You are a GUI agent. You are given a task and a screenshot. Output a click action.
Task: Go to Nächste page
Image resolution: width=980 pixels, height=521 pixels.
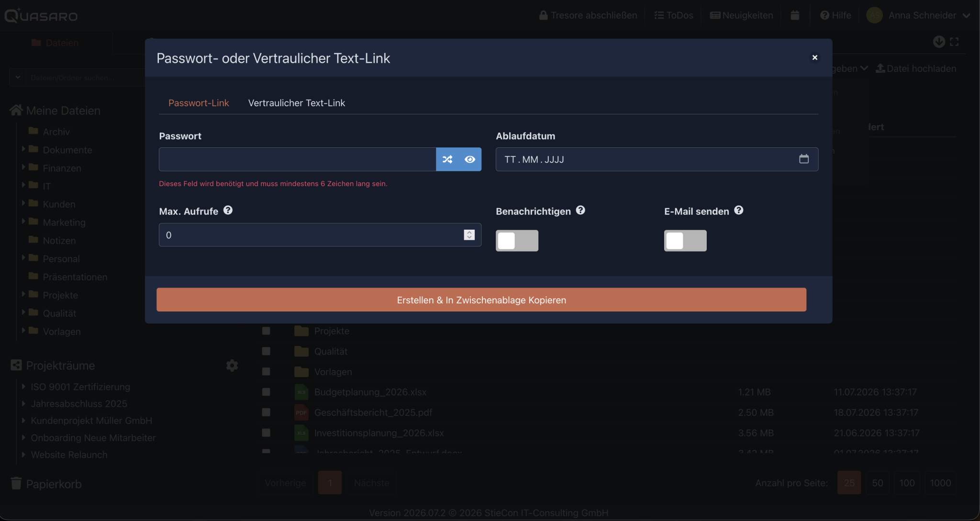point(372,483)
